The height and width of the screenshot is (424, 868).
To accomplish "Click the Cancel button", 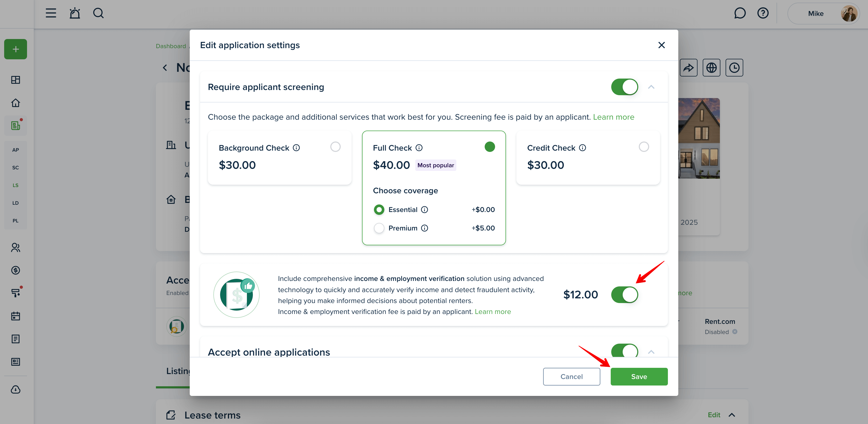I will (x=571, y=376).
